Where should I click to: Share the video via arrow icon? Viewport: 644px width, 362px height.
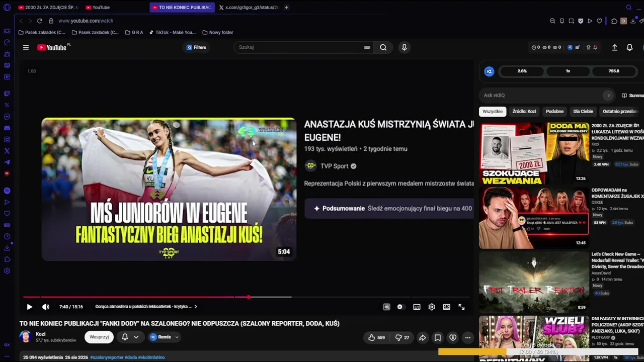point(423,337)
